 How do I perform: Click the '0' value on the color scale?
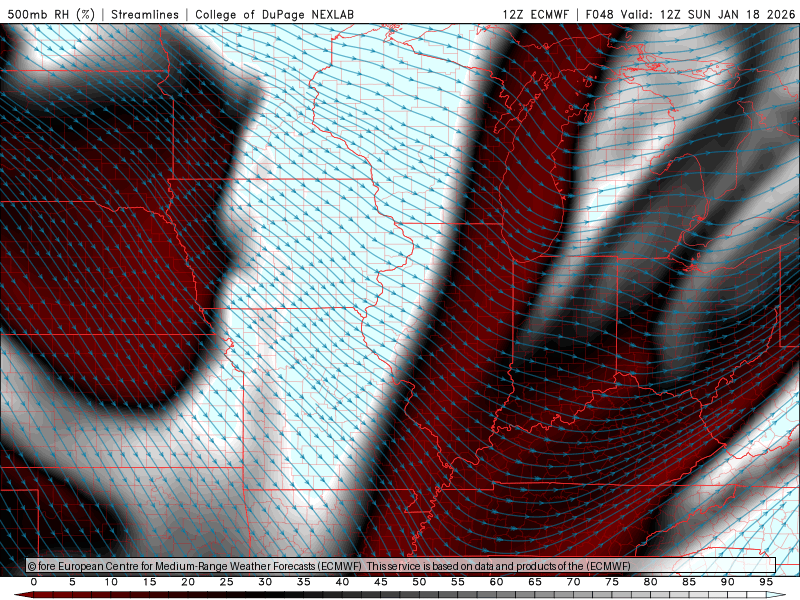tap(34, 582)
